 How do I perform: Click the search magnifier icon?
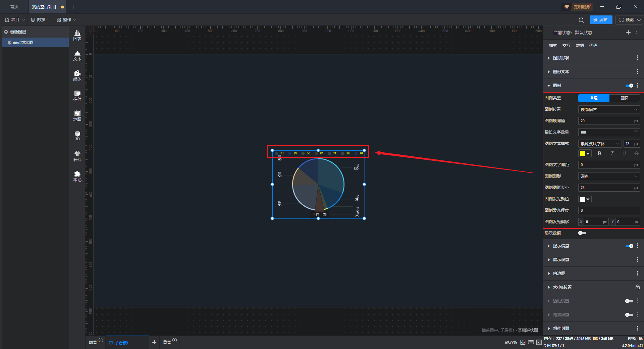[581, 20]
